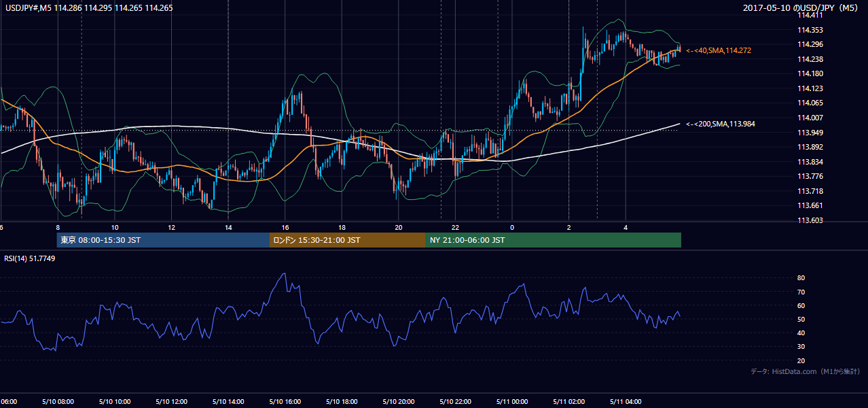Click the 5/11 02:00 bottom time label
The image size is (868, 408).
tap(569, 402)
